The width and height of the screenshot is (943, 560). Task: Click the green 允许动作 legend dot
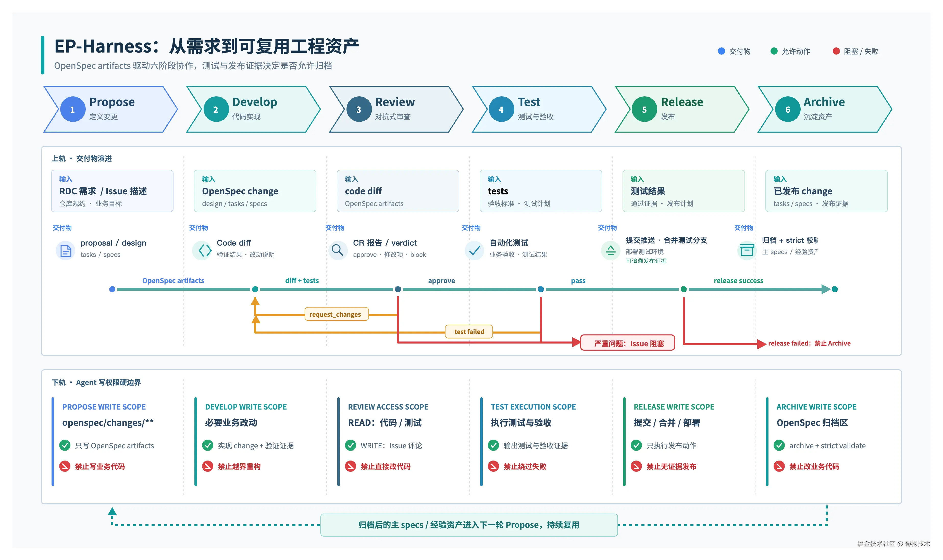[774, 51]
